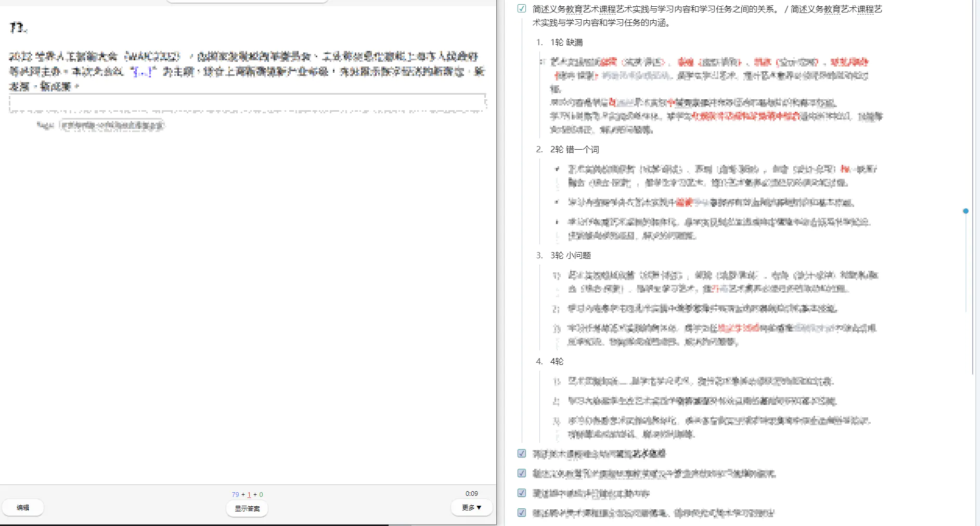Click the green review count 0
Image resolution: width=980 pixels, height=526 pixels.
click(x=261, y=494)
